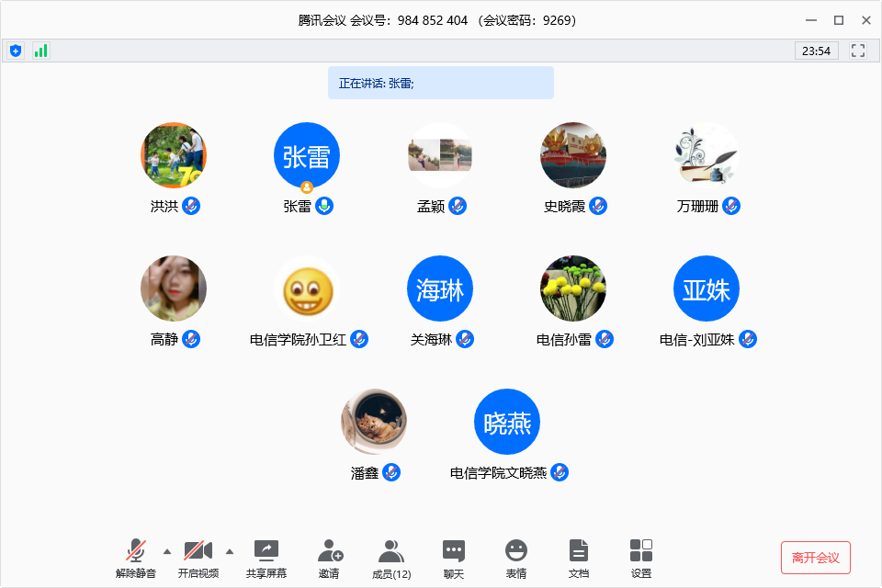Open the invite (邀请) participants icon
The height and width of the screenshot is (588, 882).
point(330,558)
